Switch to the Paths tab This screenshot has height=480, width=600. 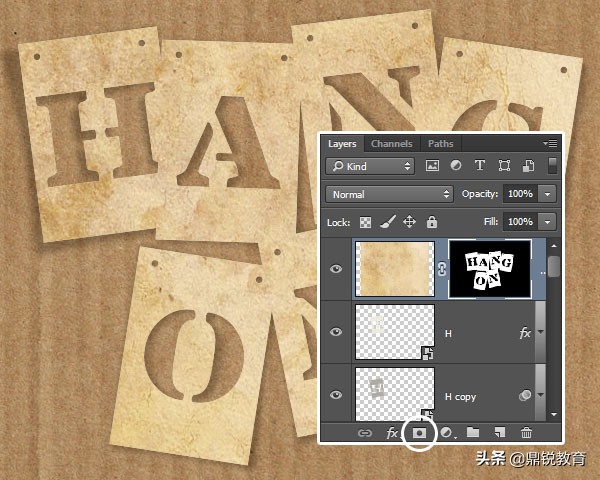(x=440, y=144)
